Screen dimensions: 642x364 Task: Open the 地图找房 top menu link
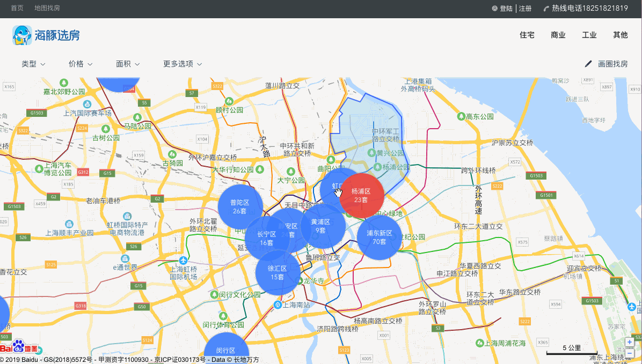47,8
